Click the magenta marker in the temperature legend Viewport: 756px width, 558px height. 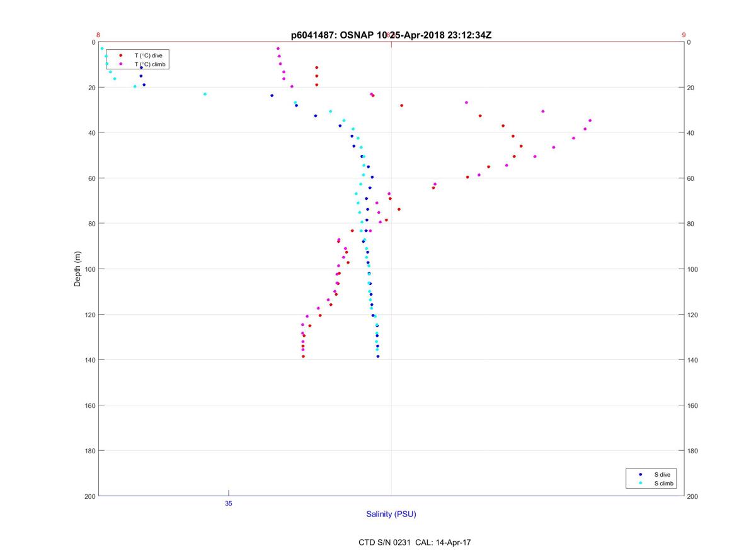pos(120,64)
